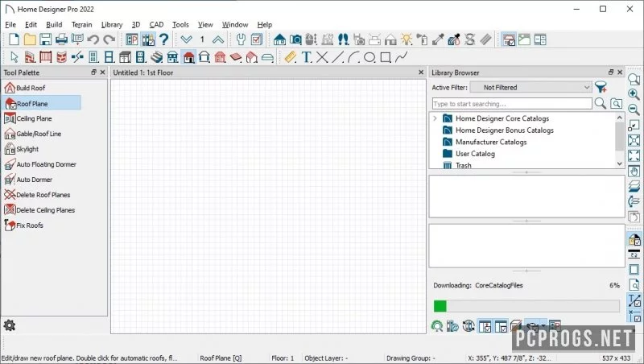Screen dimensions: 644x364
Task: Toggle library show preview checkbox icon
Action: [x=485, y=327]
